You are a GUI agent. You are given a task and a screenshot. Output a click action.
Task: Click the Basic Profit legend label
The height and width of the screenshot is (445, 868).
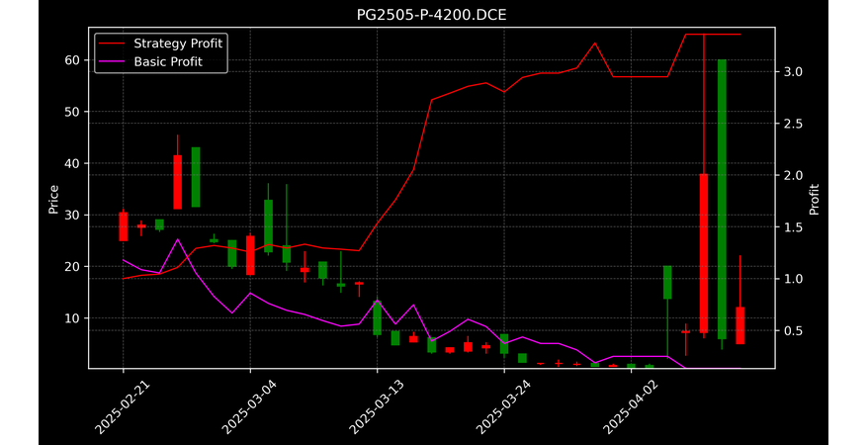(x=168, y=61)
